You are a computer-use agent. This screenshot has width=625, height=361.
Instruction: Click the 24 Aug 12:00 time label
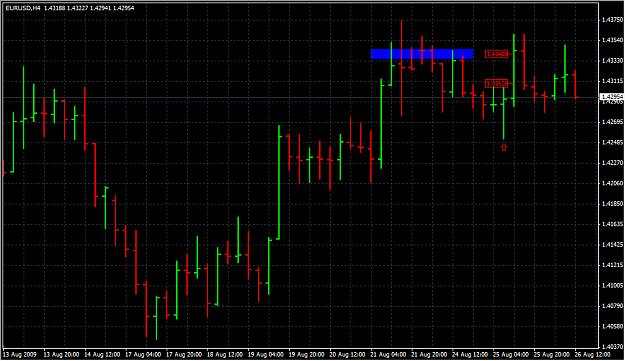pyautogui.click(x=470, y=354)
